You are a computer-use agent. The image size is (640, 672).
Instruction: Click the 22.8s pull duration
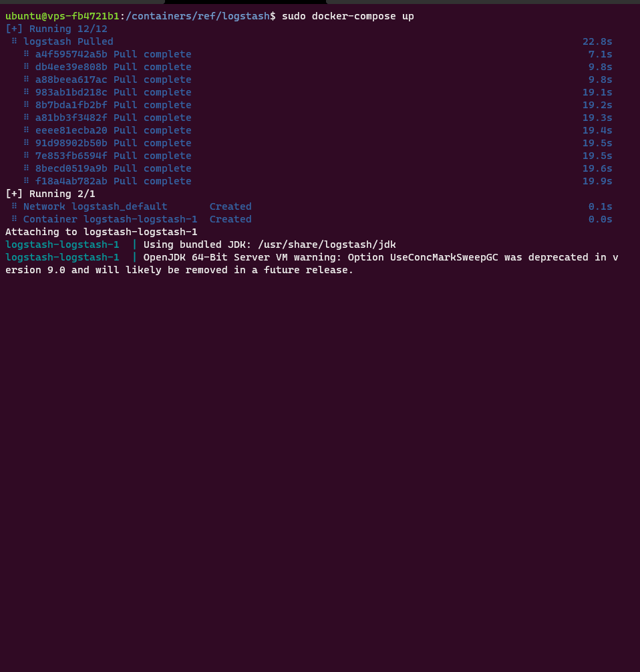point(597,41)
